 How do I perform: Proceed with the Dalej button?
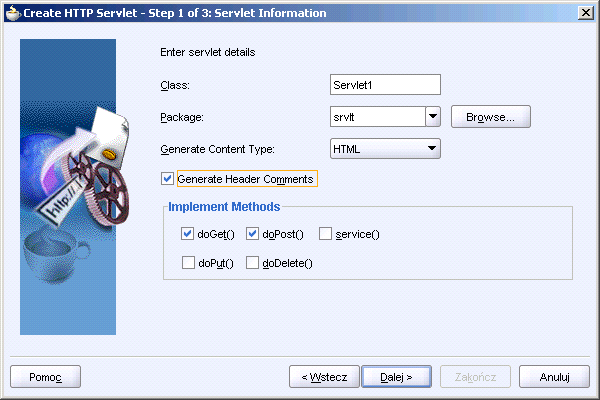tap(396, 377)
